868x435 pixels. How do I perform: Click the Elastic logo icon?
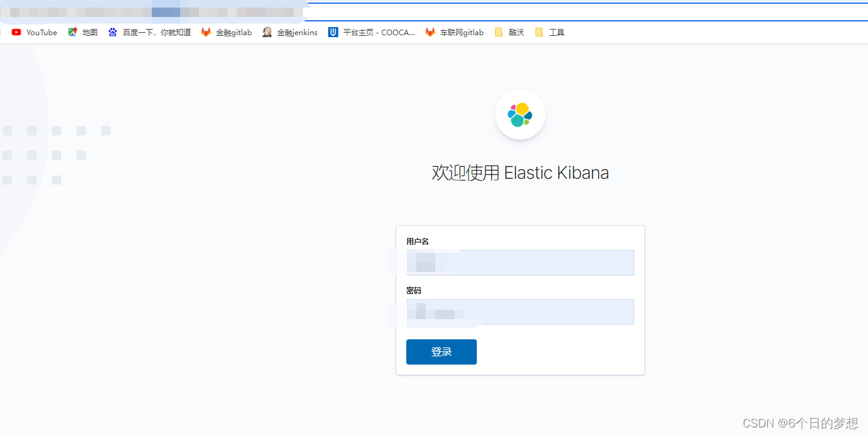520,115
